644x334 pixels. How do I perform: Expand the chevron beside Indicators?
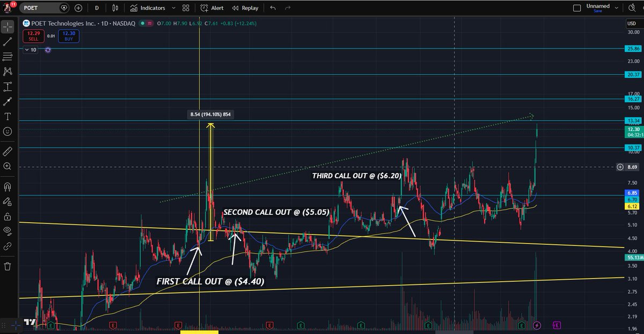173,8
